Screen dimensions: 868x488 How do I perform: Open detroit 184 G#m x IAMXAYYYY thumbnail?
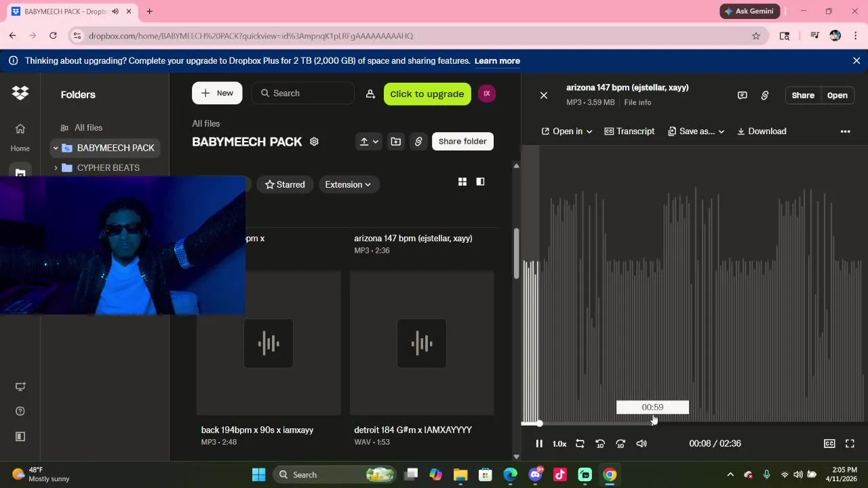pos(422,343)
